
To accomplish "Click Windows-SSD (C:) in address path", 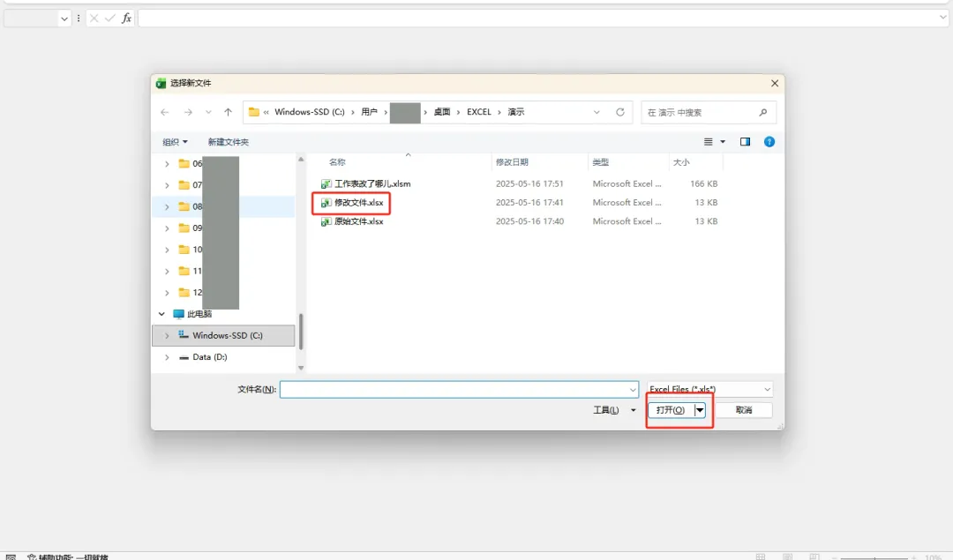I will pos(310,112).
